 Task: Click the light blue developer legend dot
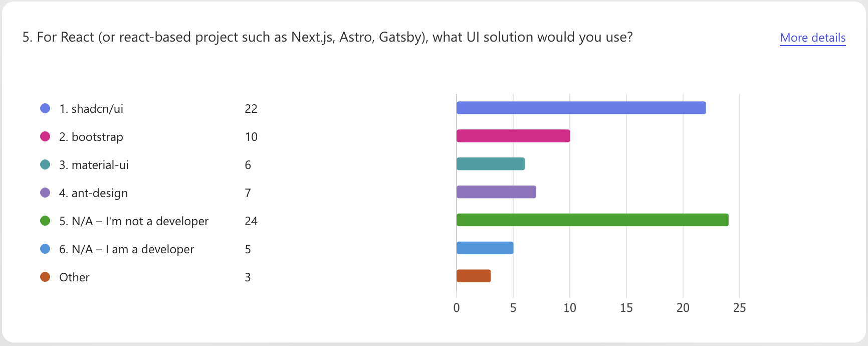(x=45, y=249)
